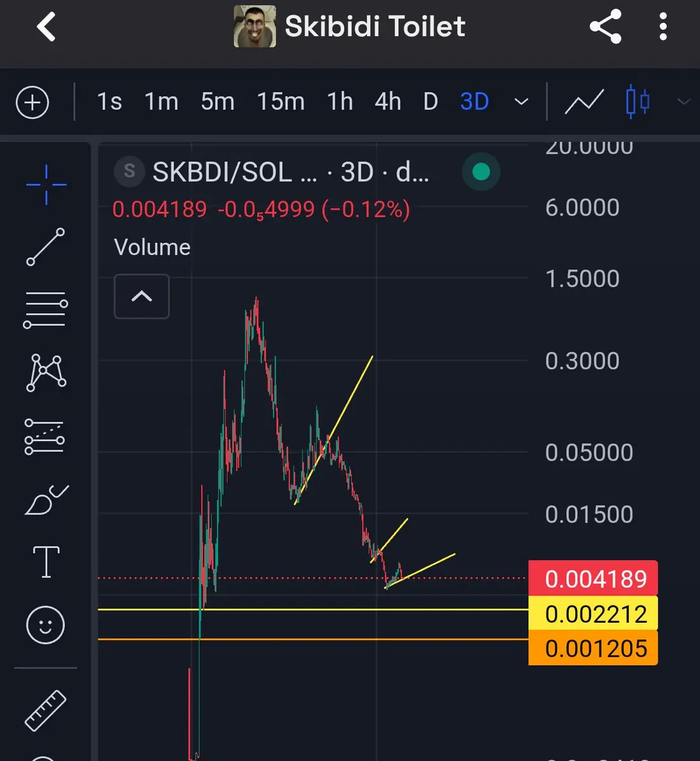
Task: Go back with the left arrow
Action: [46, 27]
